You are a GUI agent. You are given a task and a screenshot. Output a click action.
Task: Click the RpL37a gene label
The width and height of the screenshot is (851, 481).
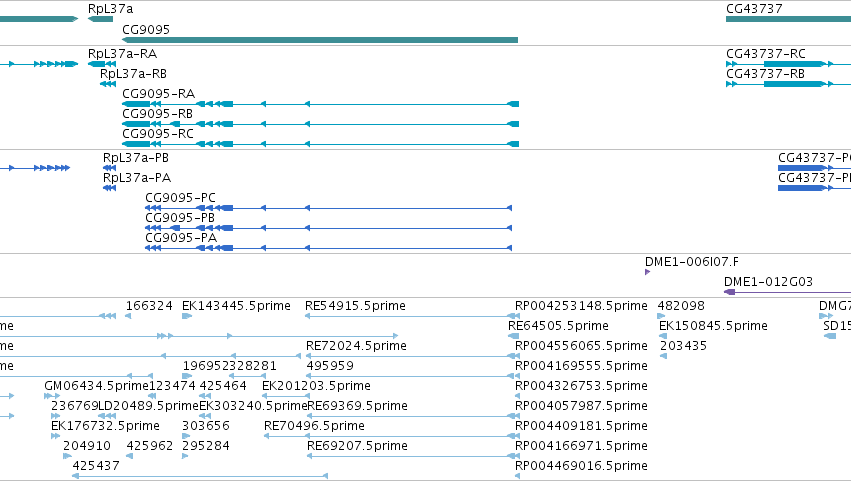110,9
